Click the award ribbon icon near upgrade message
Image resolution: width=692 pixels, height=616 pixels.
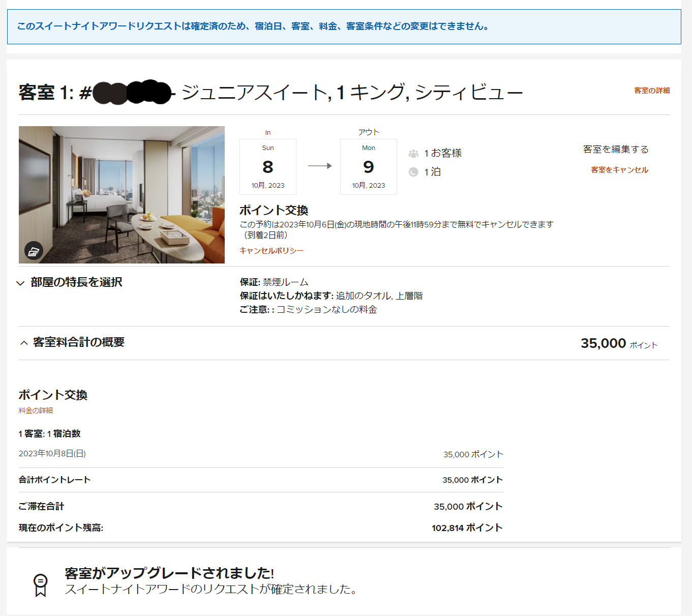click(x=40, y=584)
